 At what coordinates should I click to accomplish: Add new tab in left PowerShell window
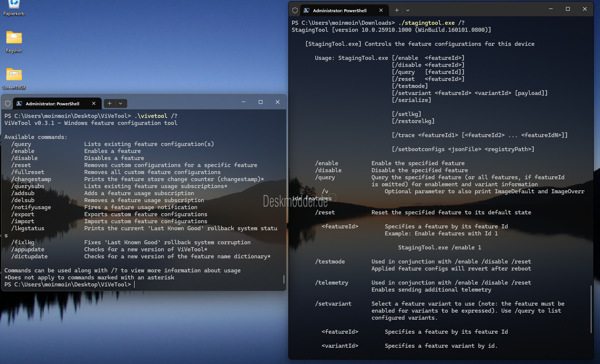109,103
